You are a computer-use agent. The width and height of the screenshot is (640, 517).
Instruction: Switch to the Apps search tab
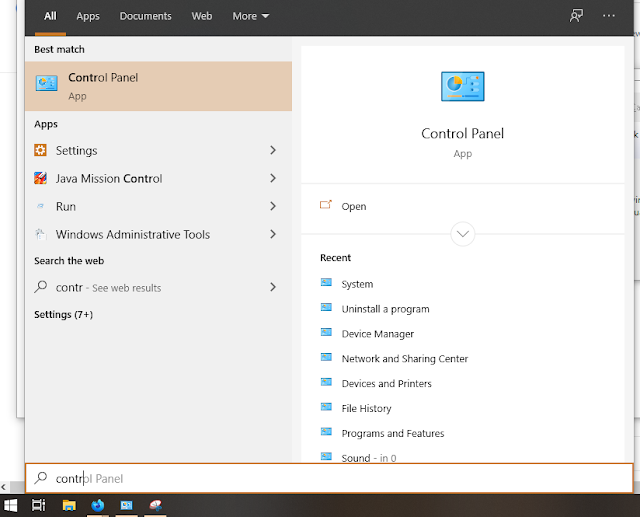point(88,16)
